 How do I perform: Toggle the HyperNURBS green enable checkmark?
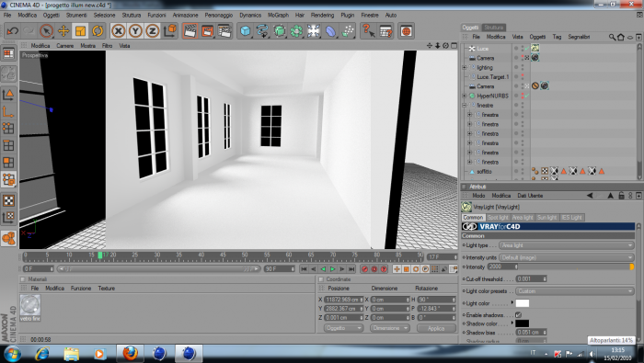tap(527, 96)
